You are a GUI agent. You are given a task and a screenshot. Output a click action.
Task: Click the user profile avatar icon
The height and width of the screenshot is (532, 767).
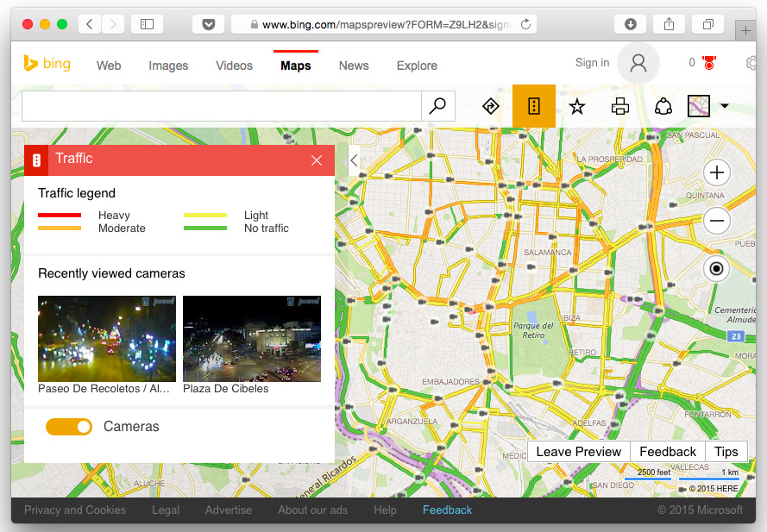tap(638, 63)
